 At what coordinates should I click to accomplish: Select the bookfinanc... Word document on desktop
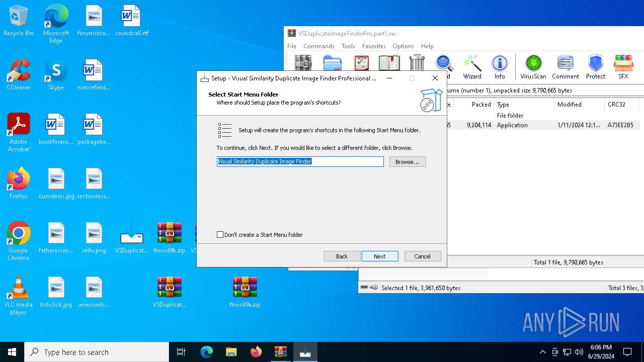tap(56, 129)
